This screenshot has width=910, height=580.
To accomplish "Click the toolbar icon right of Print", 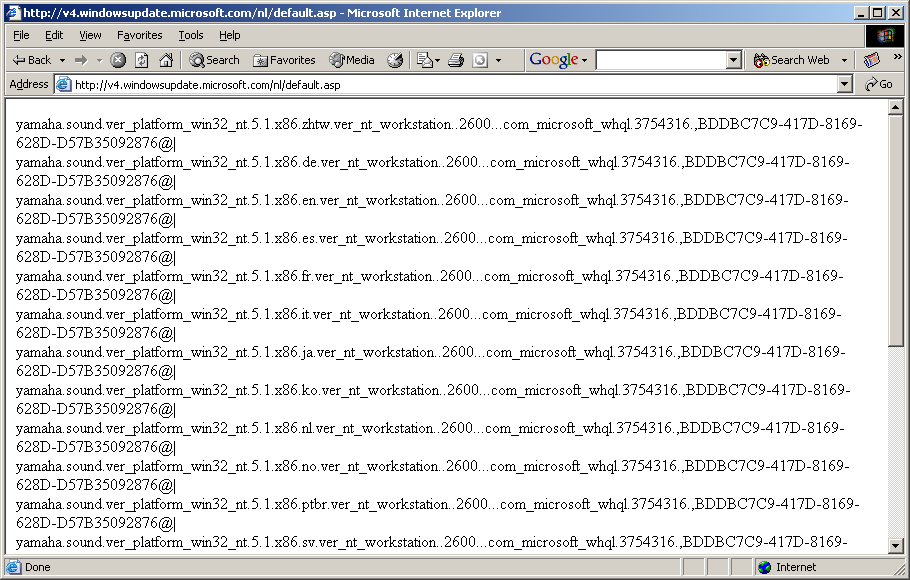I will pyautogui.click(x=480, y=60).
